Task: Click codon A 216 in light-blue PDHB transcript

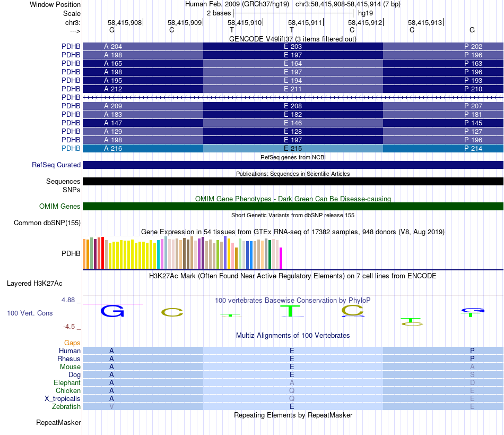Action: pos(113,148)
